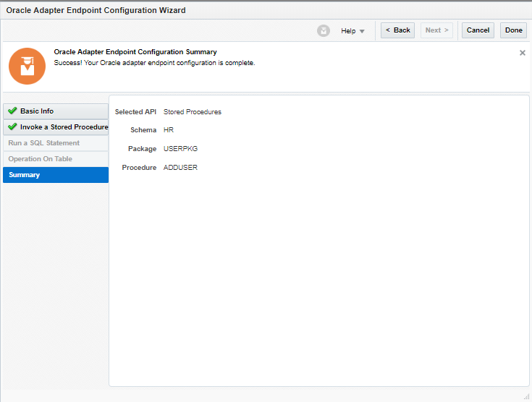This screenshot has height=402, width=532.
Task: Cancel the endpoint configuration wizard
Action: pyautogui.click(x=478, y=30)
